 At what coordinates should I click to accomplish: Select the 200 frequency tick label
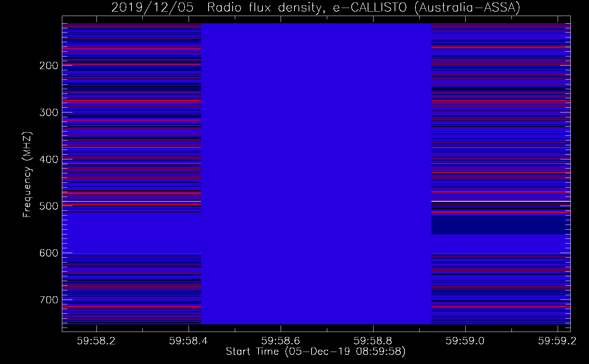(49, 66)
